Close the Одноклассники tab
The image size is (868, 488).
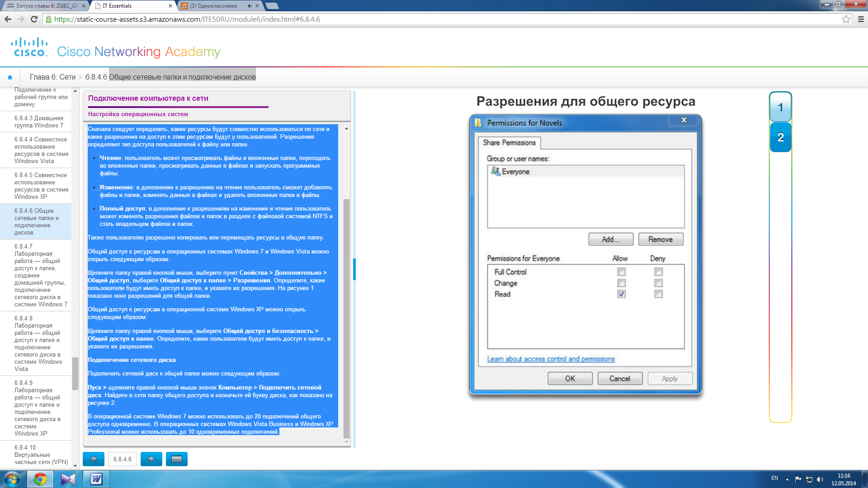coord(257,6)
